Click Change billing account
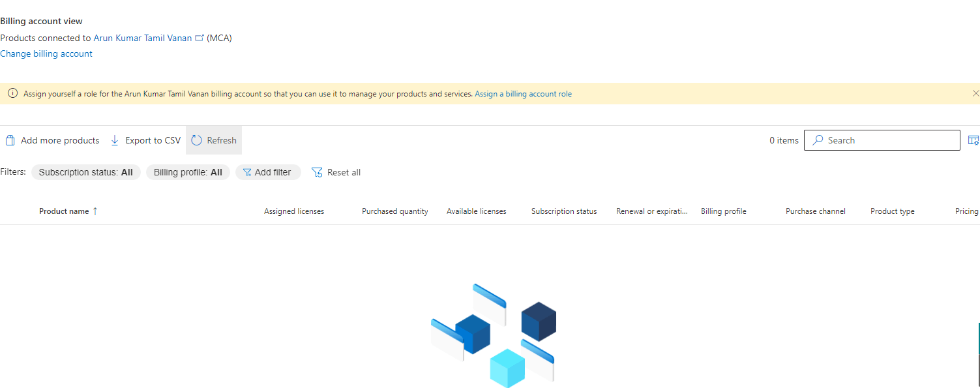This screenshot has width=980, height=388. (46, 53)
